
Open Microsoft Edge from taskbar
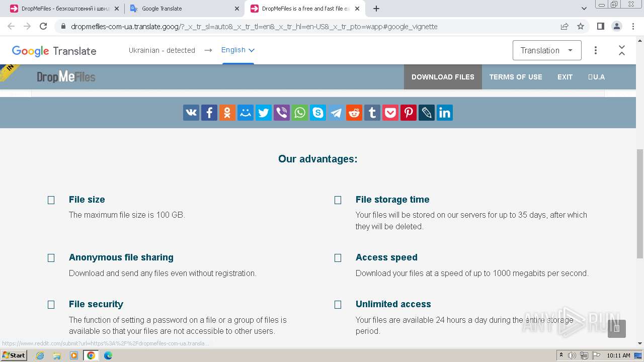pos(108,355)
